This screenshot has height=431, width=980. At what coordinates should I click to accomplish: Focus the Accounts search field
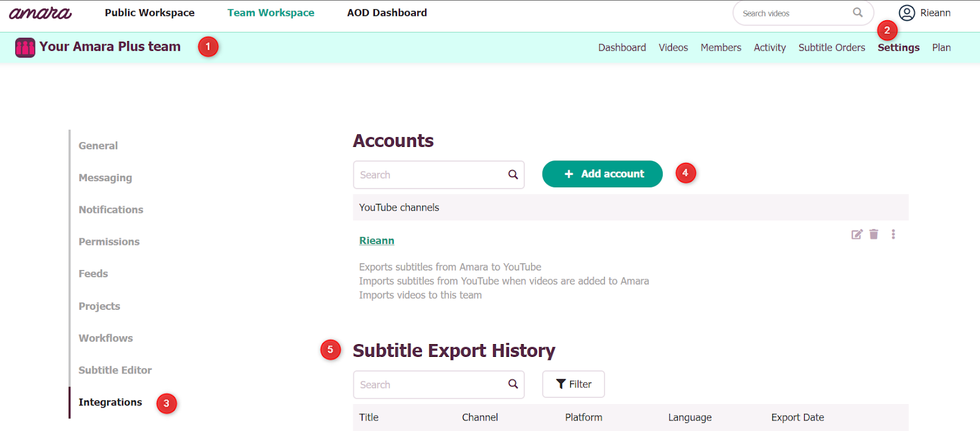coord(439,174)
